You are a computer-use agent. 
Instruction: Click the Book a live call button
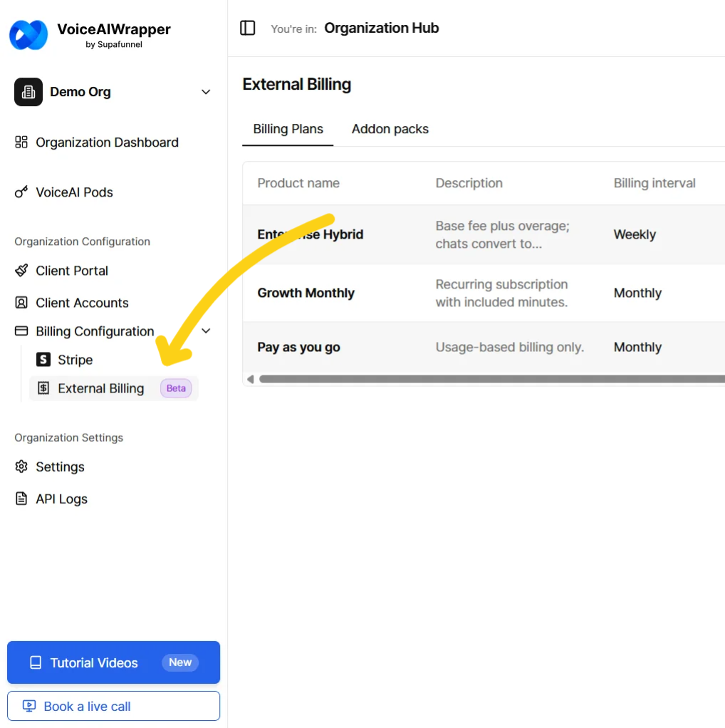click(113, 707)
